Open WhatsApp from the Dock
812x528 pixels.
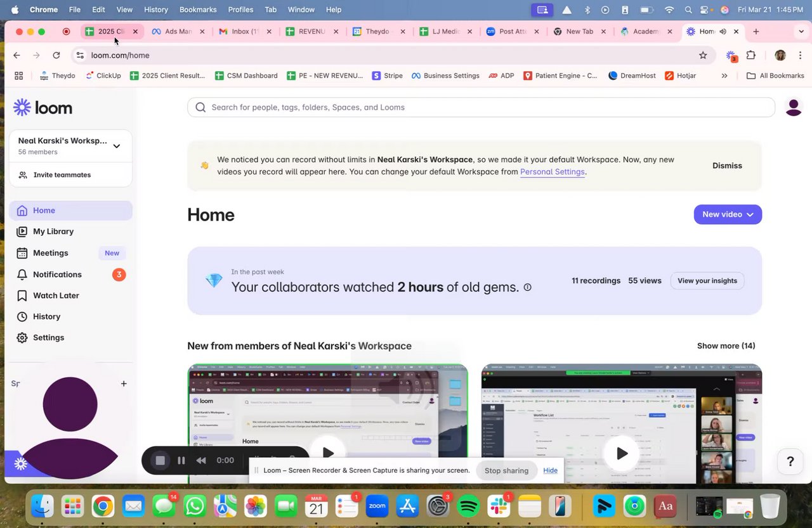[195, 506]
